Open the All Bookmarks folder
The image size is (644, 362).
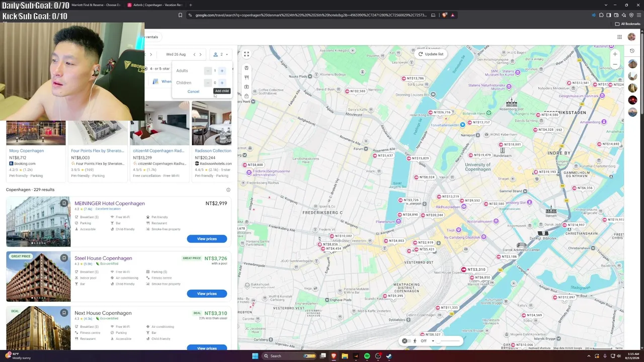628,24
